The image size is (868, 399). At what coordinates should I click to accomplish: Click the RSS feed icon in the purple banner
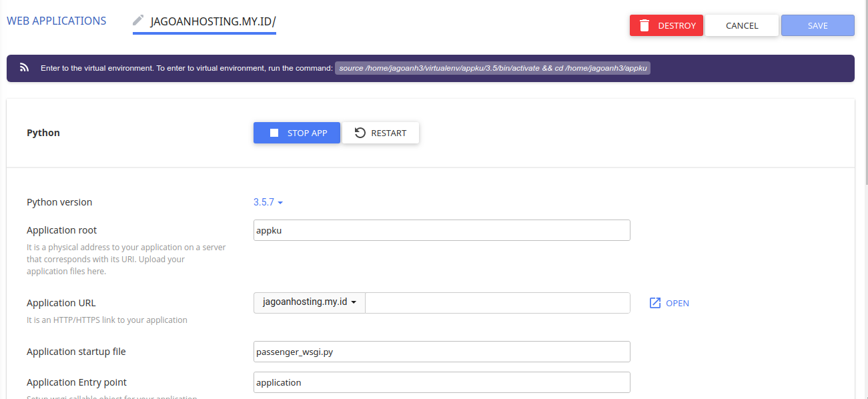[x=24, y=68]
